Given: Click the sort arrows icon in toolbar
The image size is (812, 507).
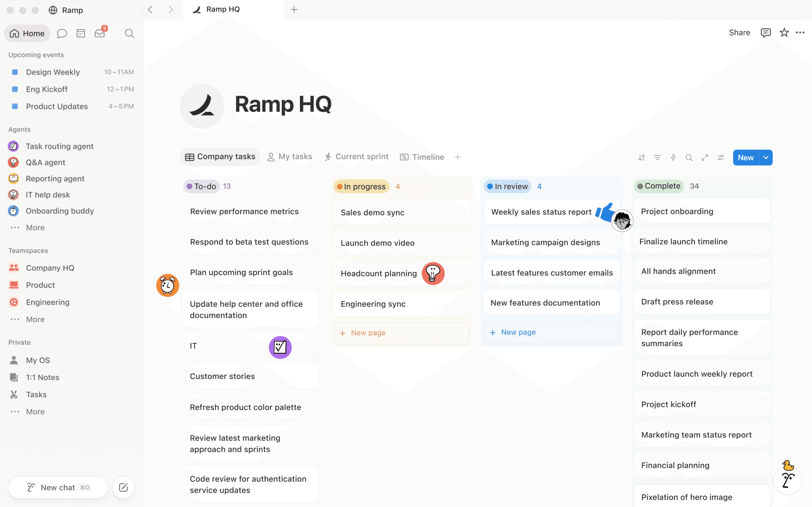Looking at the screenshot, I should pos(642,157).
